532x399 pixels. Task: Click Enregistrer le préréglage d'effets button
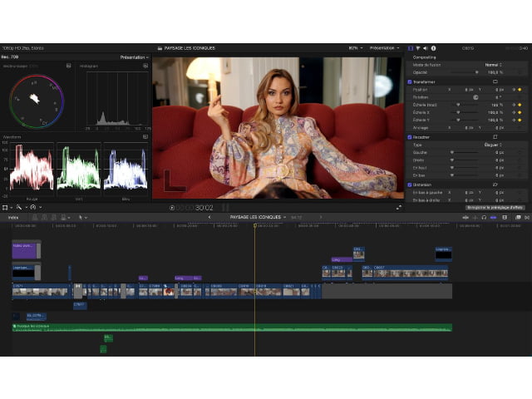(x=495, y=207)
